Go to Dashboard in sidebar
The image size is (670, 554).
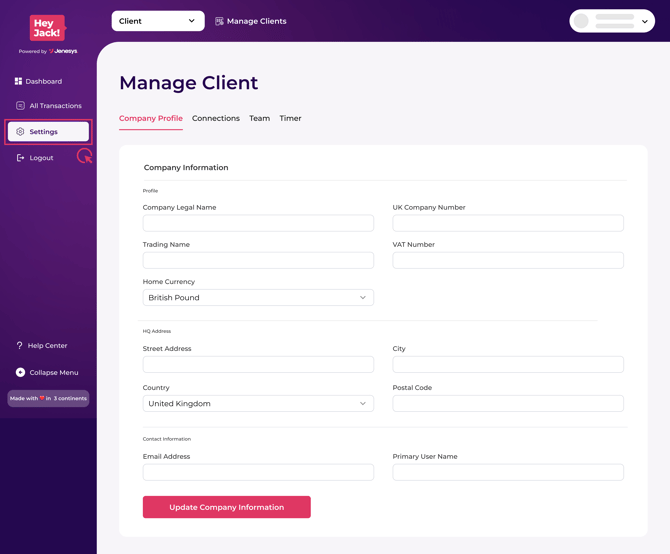pyautogui.click(x=38, y=81)
